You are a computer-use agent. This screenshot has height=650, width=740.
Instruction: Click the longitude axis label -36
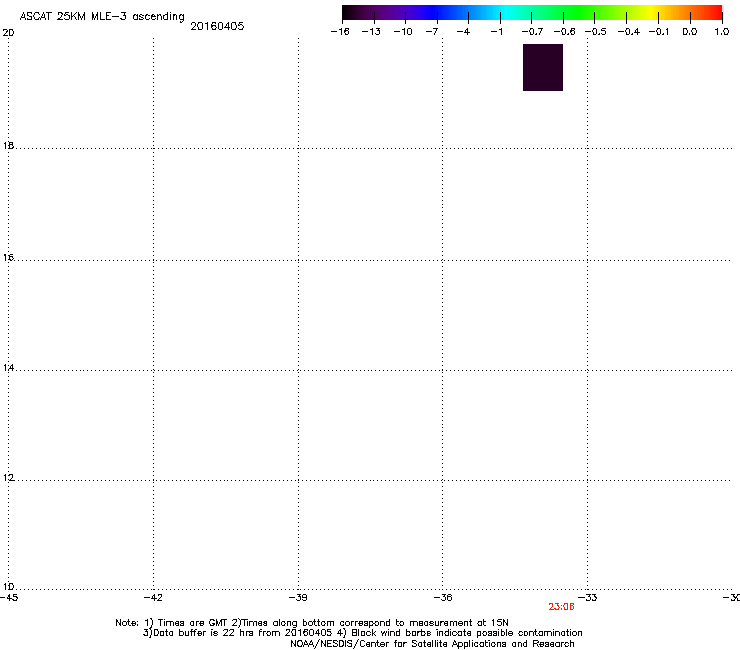coord(443,598)
